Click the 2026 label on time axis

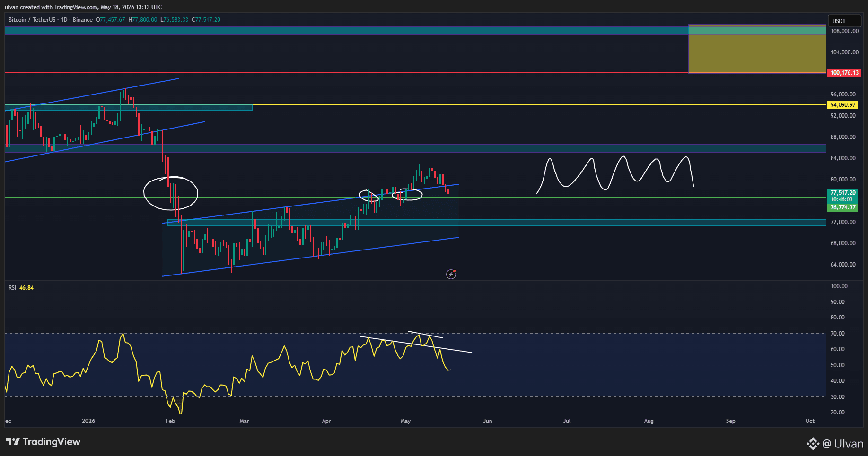click(x=88, y=421)
